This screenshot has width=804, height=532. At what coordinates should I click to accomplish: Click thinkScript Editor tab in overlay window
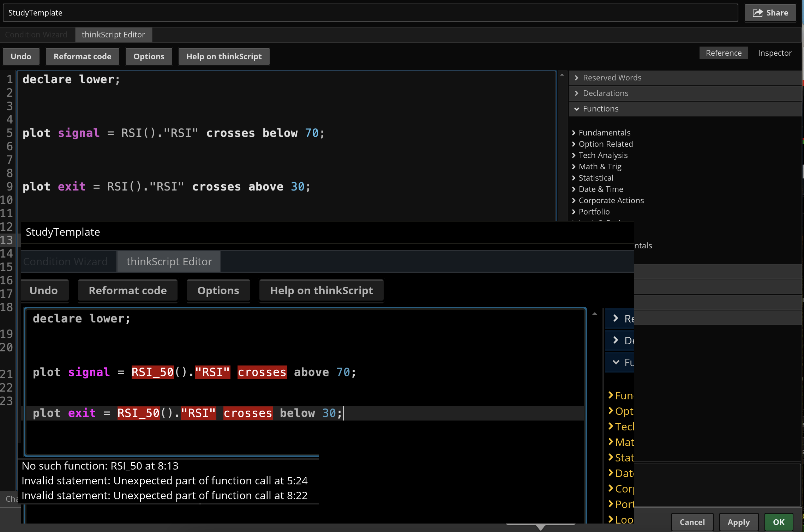click(169, 262)
